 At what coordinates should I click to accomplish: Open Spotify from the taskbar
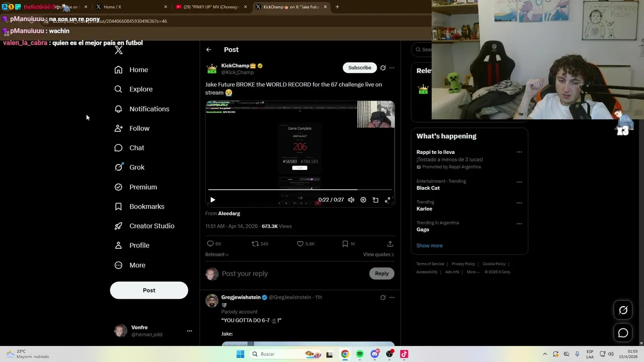click(x=360, y=354)
